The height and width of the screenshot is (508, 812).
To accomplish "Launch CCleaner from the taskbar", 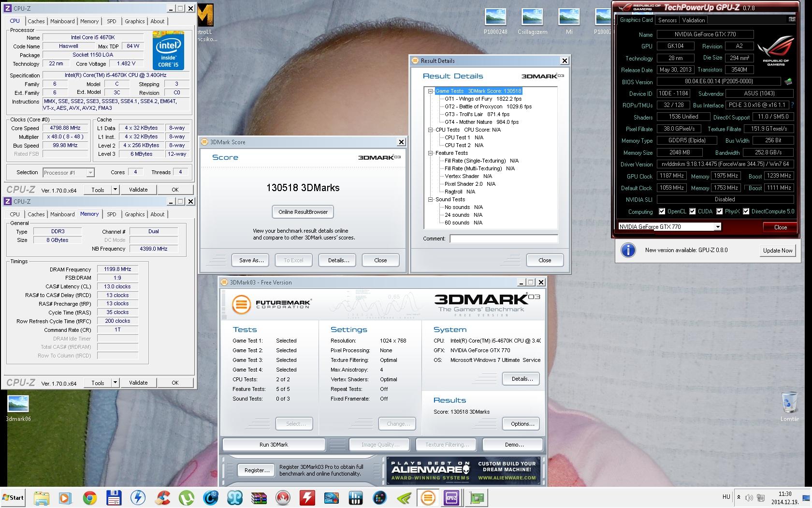I will [x=162, y=498].
